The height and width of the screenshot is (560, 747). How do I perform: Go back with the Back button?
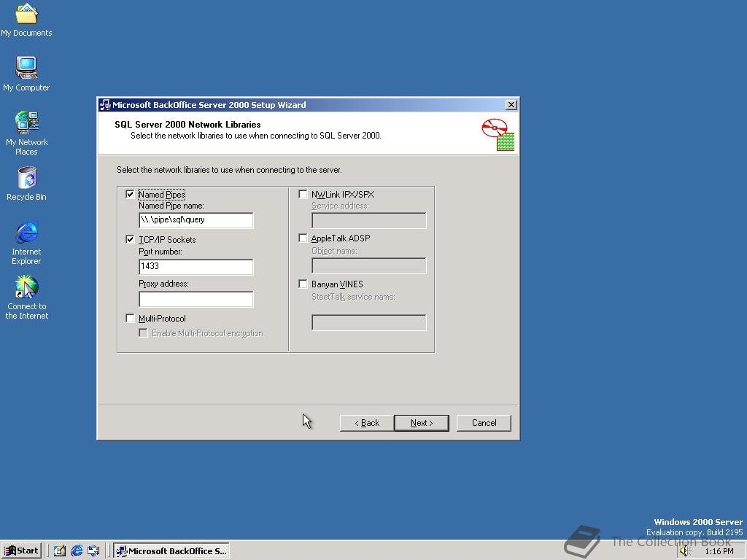click(x=367, y=423)
